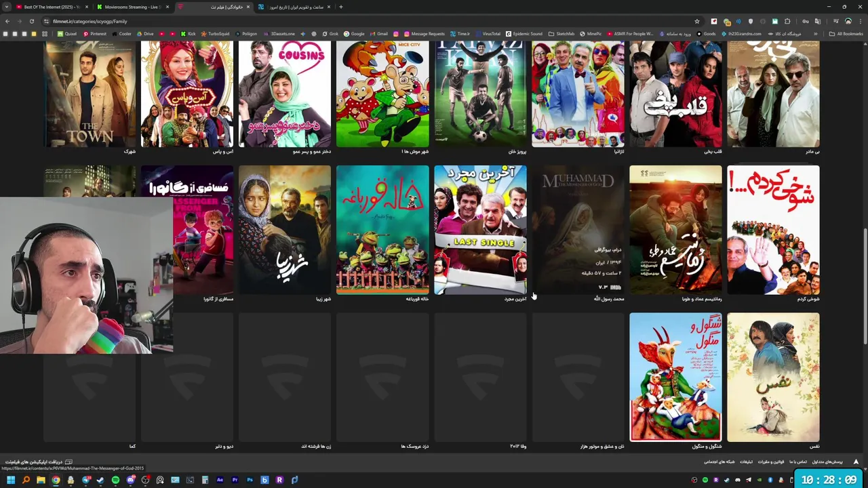Screen dimensions: 868x488
Task: Open Chrome from the taskbar
Action: 56,480
